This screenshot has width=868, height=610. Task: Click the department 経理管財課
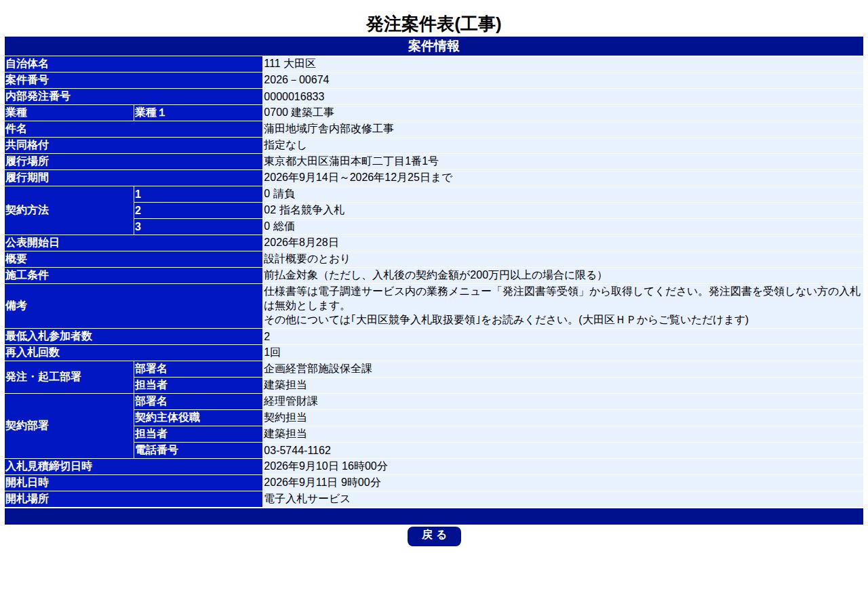coord(291,401)
